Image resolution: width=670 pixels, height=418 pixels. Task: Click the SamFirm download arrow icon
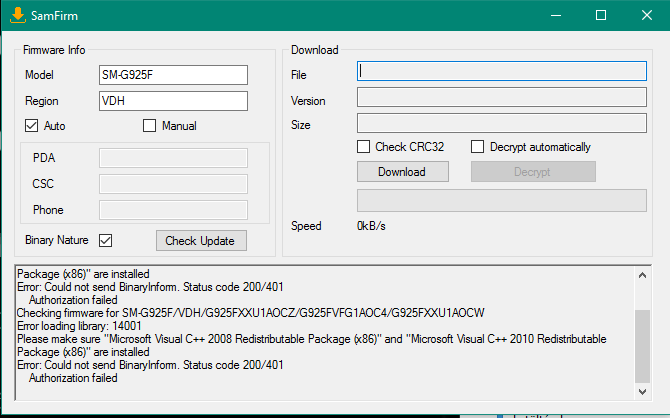18,15
